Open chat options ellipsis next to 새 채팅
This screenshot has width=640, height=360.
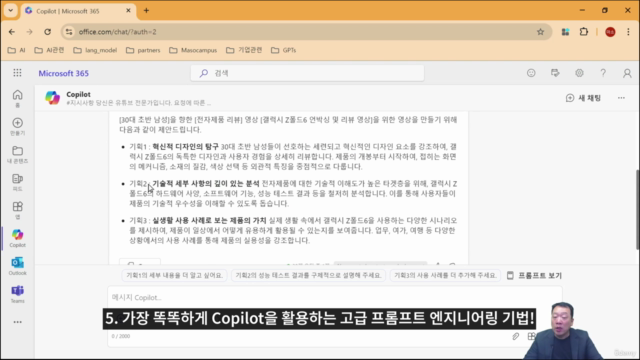click(621, 98)
